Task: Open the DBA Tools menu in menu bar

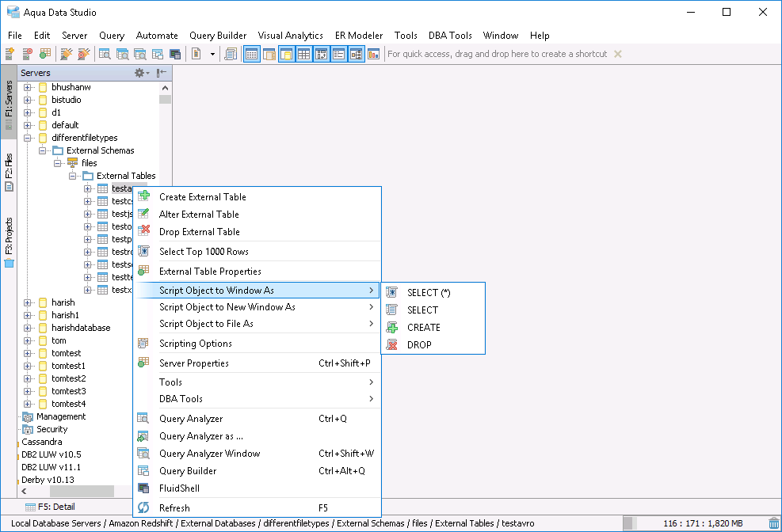Action: pyautogui.click(x=450, y=36)
